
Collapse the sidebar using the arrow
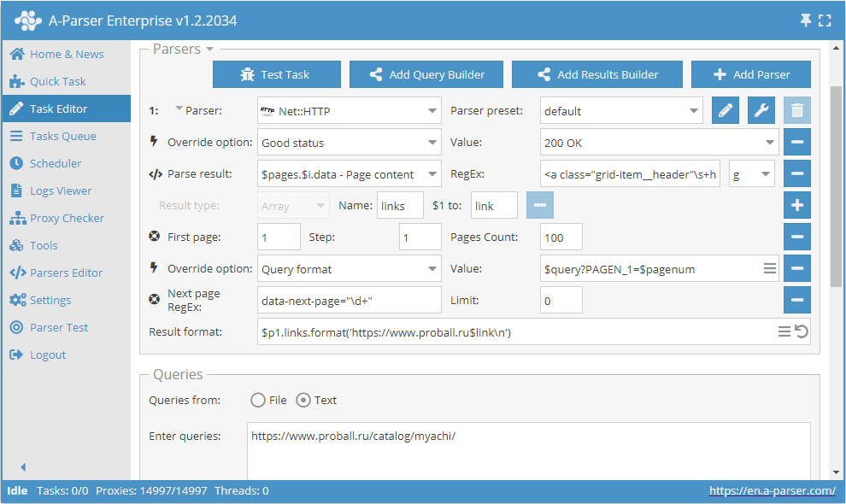point(23,466)
